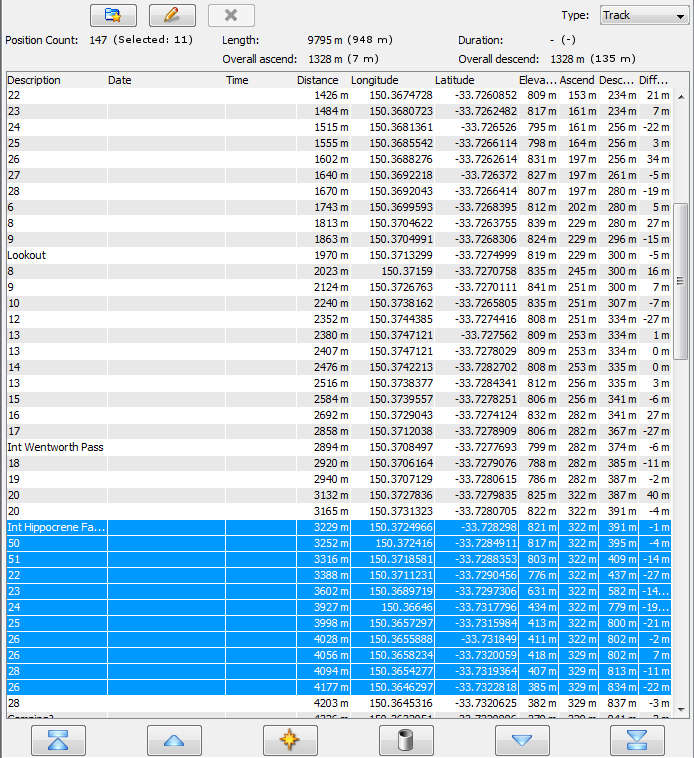Click the pencil edit button

[x=172, y=15]
